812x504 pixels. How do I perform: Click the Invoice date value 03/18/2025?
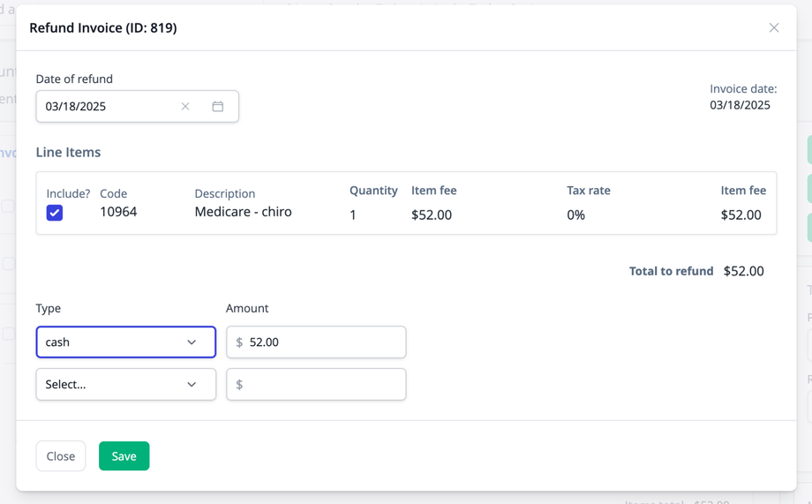point(740,105)
